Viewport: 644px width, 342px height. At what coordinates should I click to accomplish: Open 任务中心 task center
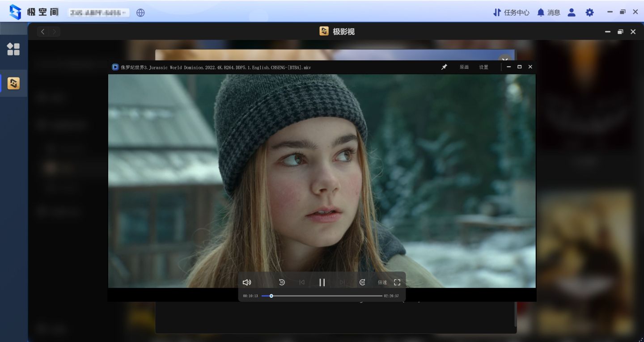[511, 13]
